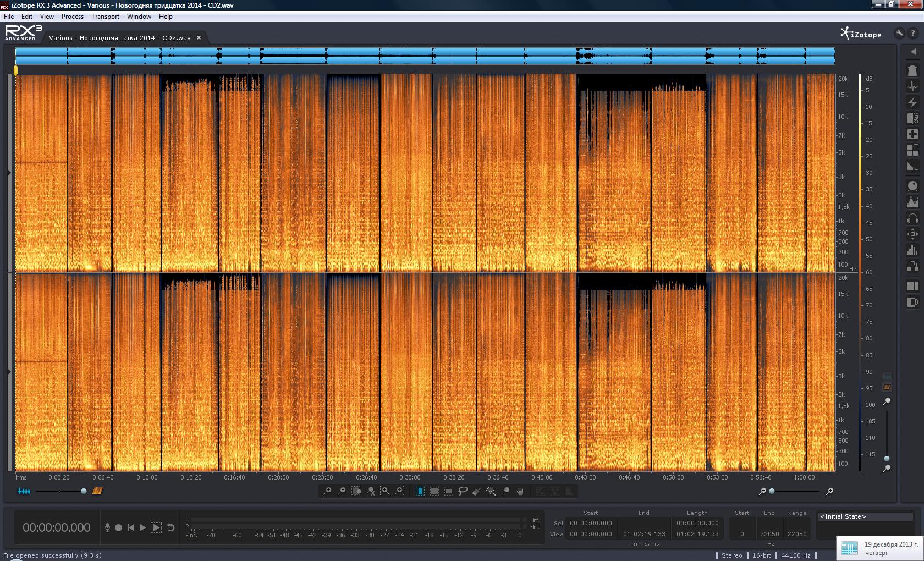Open the Edit menu

pyautogui.click(x=27, y=16)
